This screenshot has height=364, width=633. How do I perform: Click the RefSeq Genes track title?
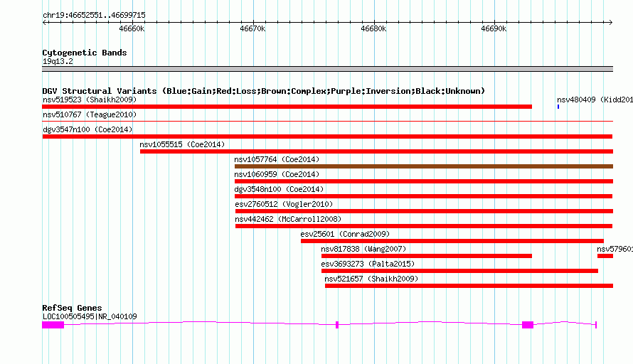click(72, 308)
